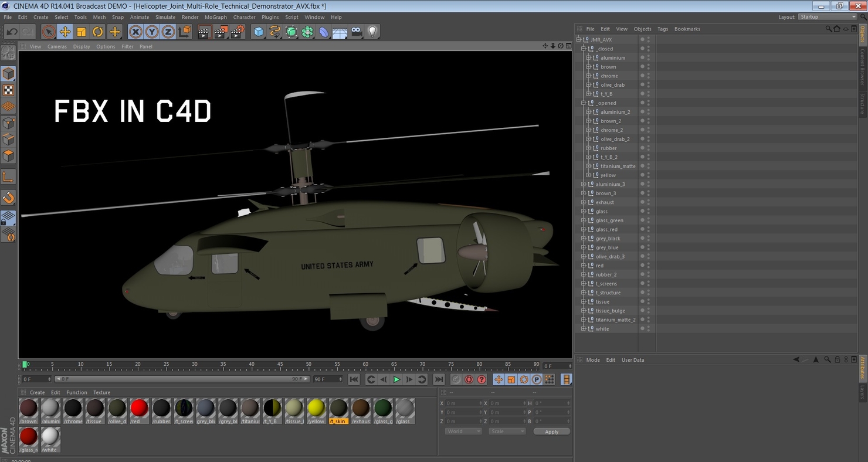This screenshot has height=462, width=868.
Task: Select the Move tool in the toolbar
Action: (65, 32)
